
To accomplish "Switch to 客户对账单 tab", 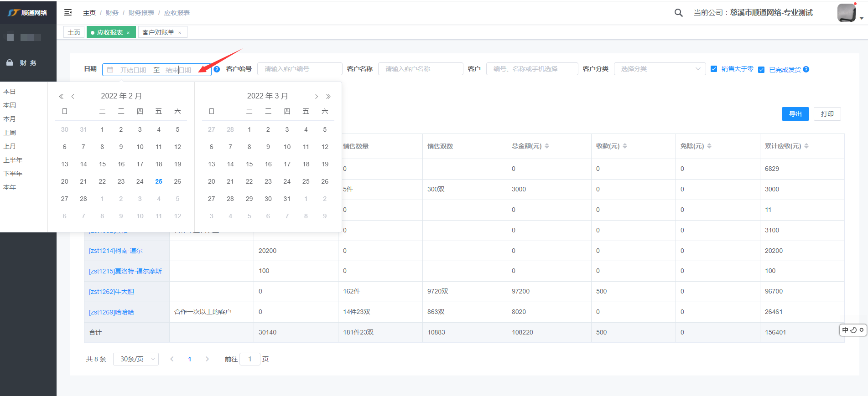I will 158,32.
